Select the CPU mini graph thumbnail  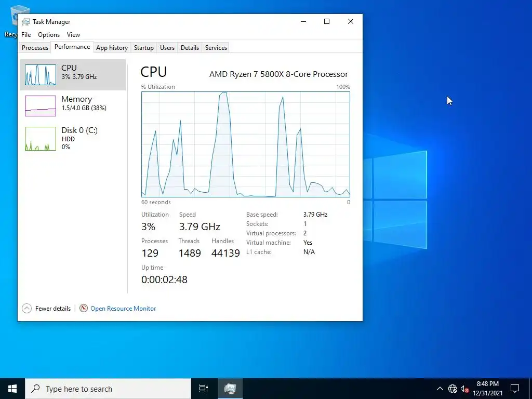point(41,75)
